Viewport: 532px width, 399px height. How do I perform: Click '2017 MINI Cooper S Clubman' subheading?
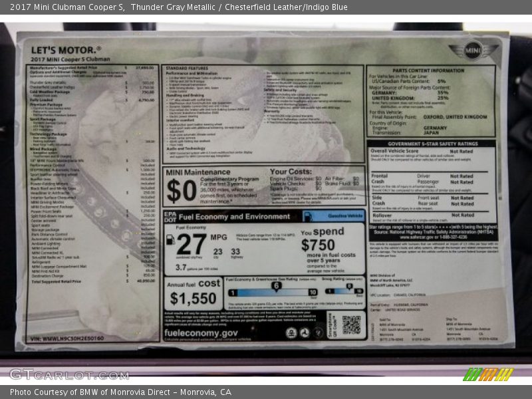coord(70,59)
